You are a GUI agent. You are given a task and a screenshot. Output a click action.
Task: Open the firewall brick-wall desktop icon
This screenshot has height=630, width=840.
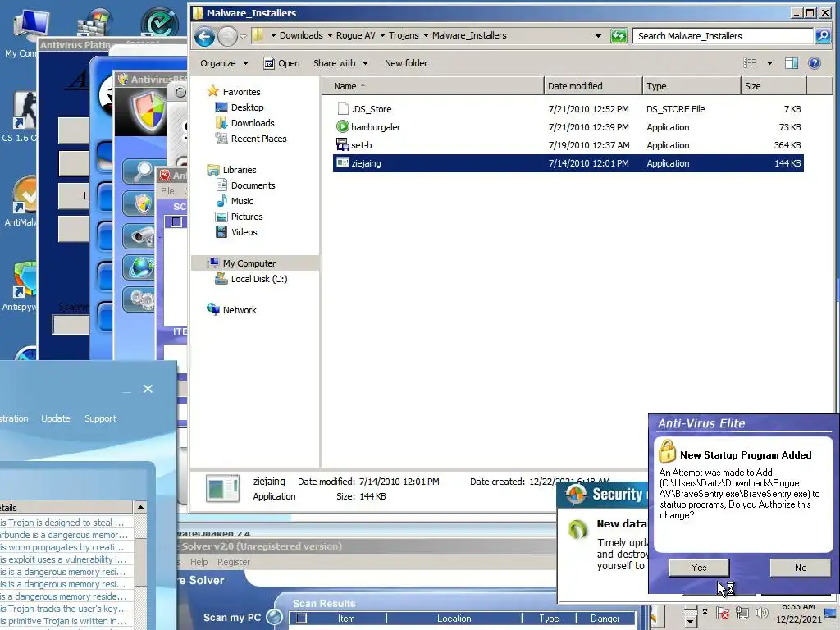94,24
